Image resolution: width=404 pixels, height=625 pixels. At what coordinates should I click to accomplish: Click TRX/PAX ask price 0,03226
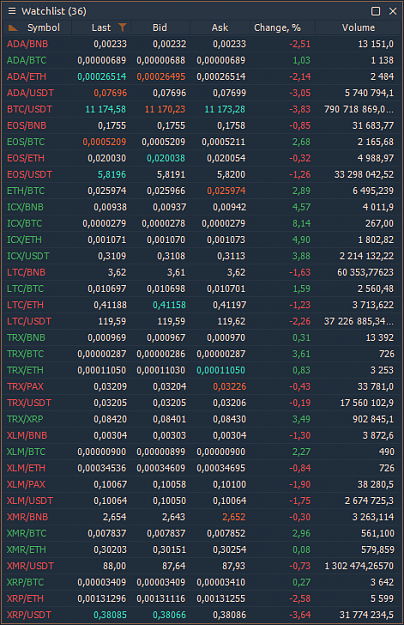pyautogui.click(x=229, y=387)
